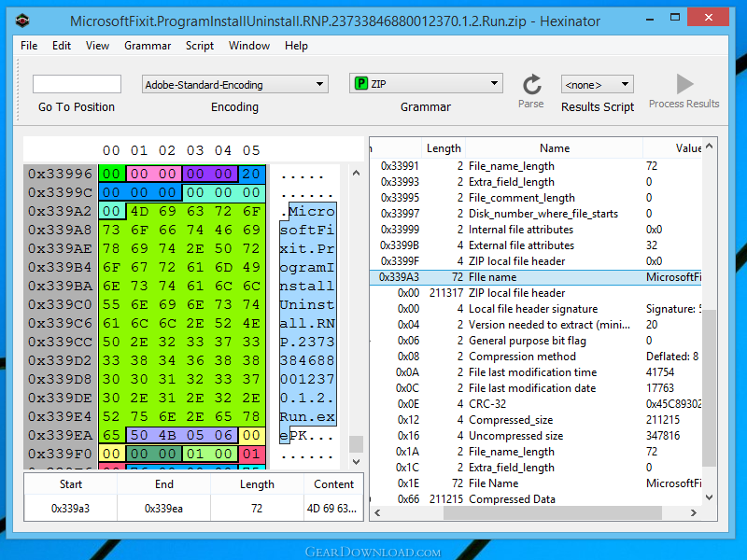
Task: Select the Local file header signature row
Action: [535, 309]
